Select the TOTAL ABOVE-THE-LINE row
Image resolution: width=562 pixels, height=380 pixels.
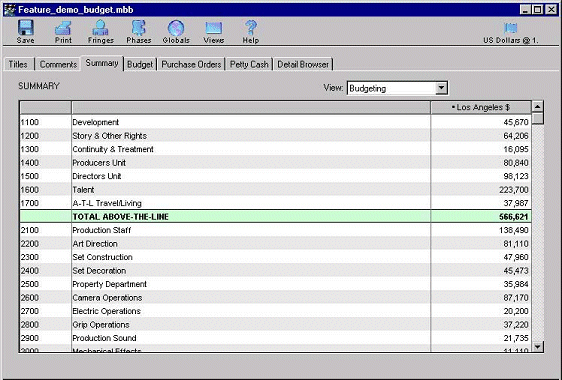click(275, 217)
